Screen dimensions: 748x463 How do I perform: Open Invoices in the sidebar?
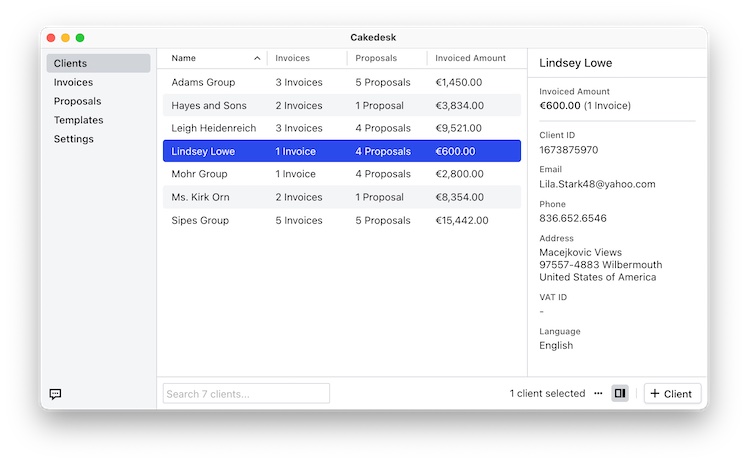click(x=73, y=83)
